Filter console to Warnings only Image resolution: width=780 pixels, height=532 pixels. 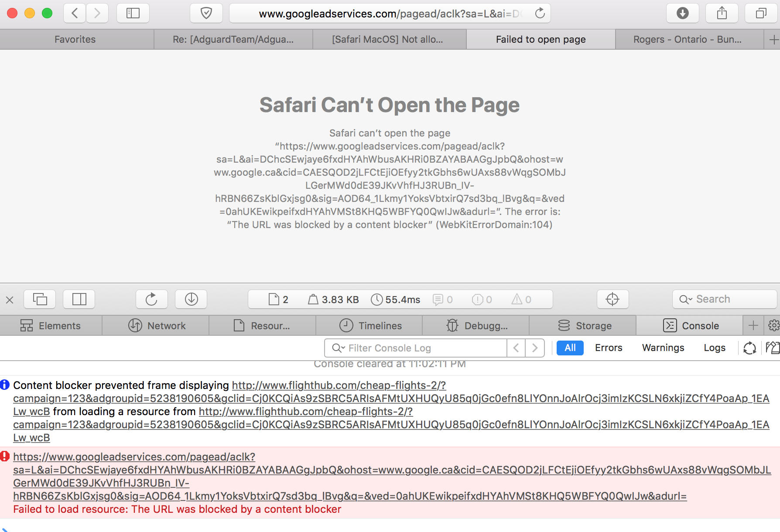pyautogui.click(x=663, y=348)
